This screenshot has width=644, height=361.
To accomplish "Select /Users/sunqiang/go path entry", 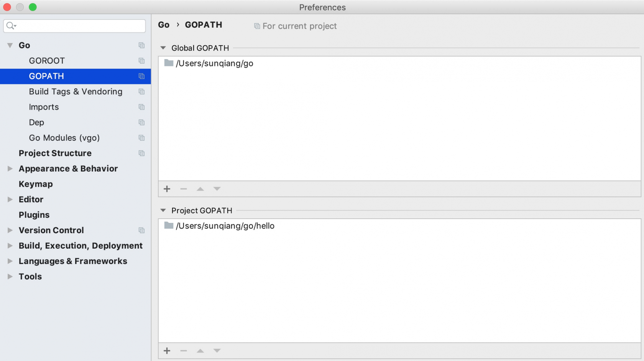I will (x=214, y=63).
